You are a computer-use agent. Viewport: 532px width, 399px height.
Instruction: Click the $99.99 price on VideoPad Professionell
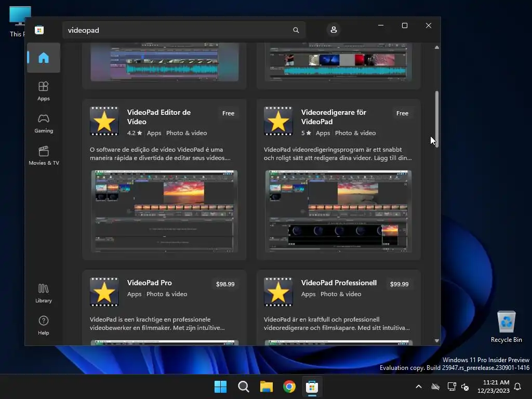coord(400,284)
